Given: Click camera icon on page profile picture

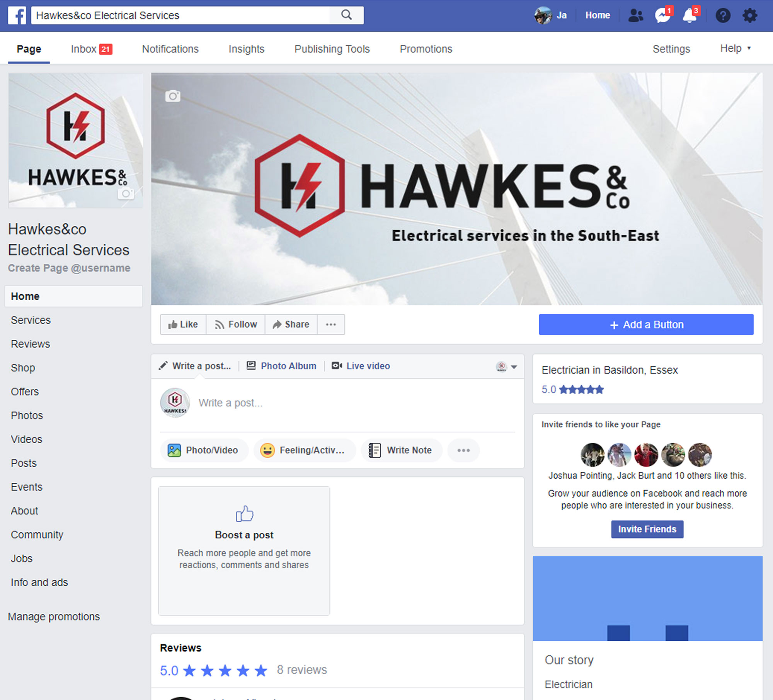Looking at the screenshot, I should click(126, 193).
